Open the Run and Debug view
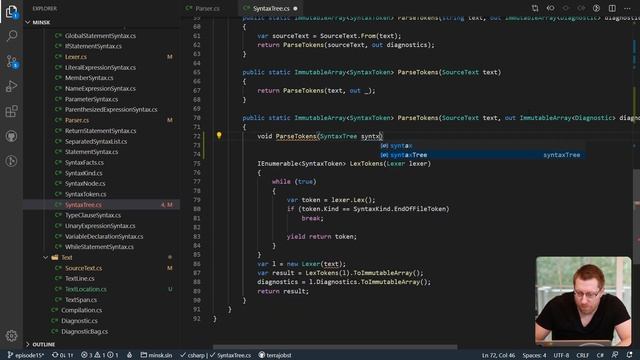640x360 pixels. click(11, 87)
